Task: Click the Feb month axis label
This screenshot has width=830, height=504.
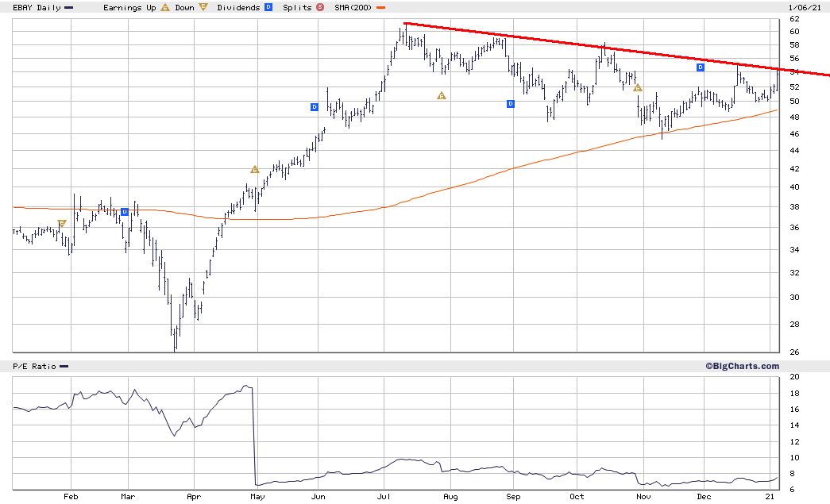Action: 71,497
